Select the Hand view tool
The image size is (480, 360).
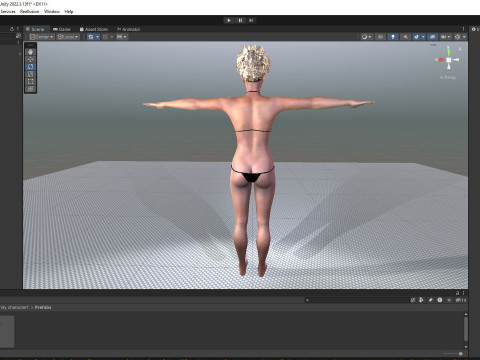coord(30,52)
